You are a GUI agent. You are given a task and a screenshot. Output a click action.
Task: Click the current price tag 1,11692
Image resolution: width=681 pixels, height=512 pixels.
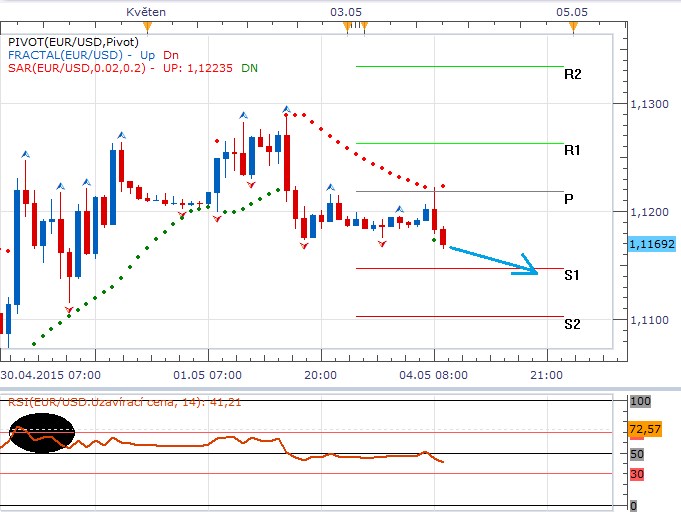coord(653,243)
